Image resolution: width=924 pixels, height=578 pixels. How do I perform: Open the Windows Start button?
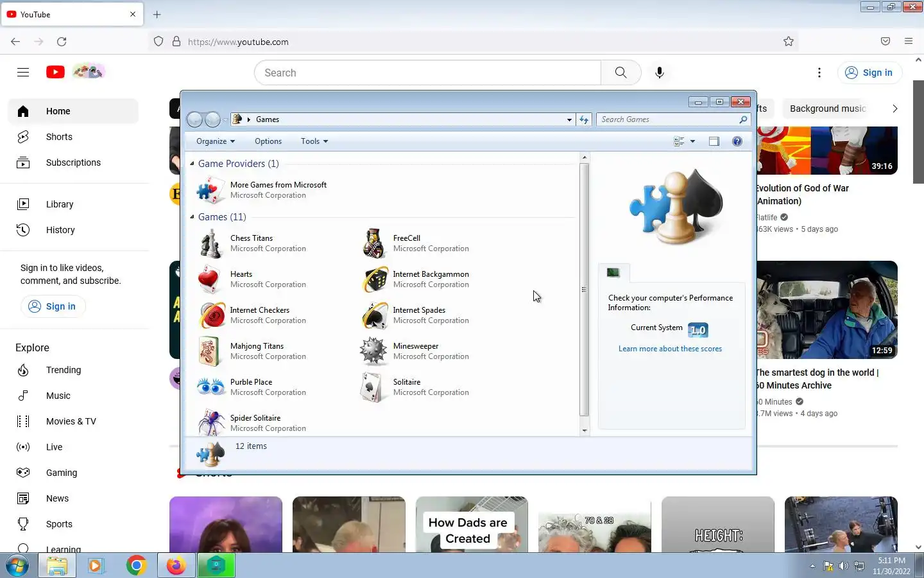(17, 566)
